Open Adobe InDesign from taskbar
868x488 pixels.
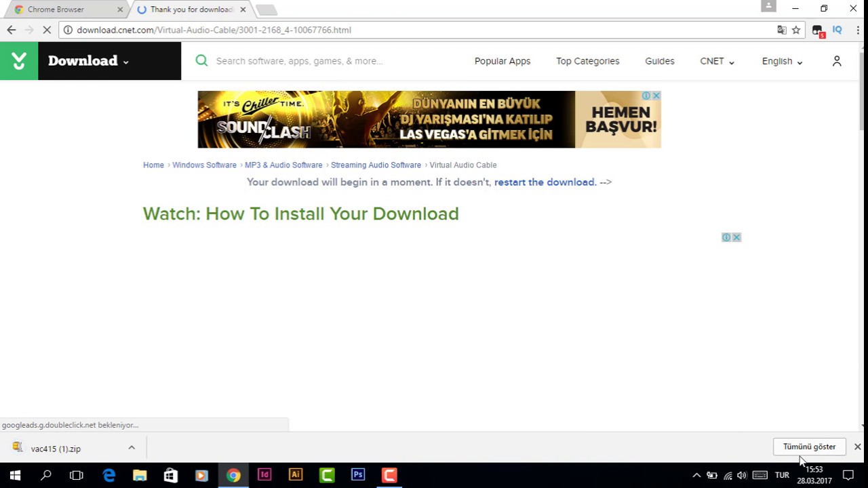point(264,475)
